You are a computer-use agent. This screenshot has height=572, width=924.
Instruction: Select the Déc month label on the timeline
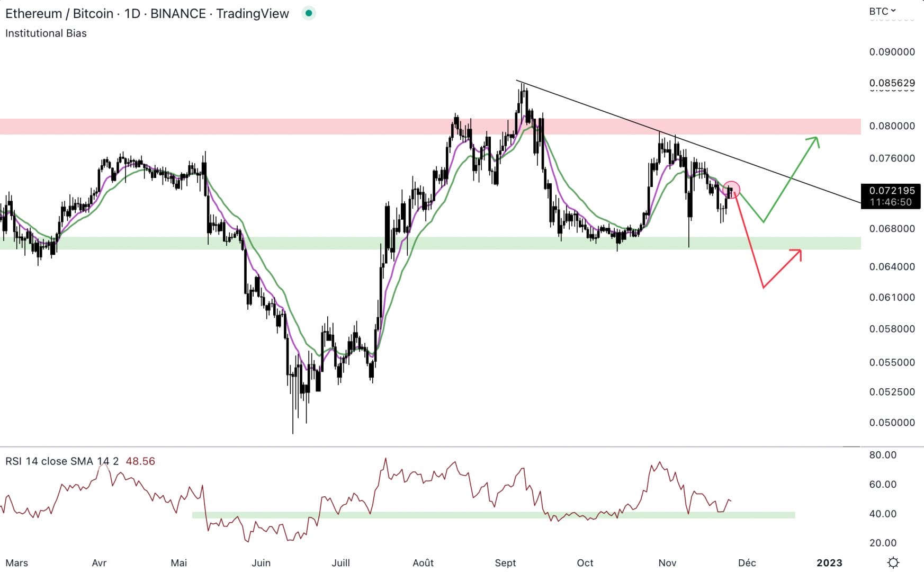[x=747, y=563]
